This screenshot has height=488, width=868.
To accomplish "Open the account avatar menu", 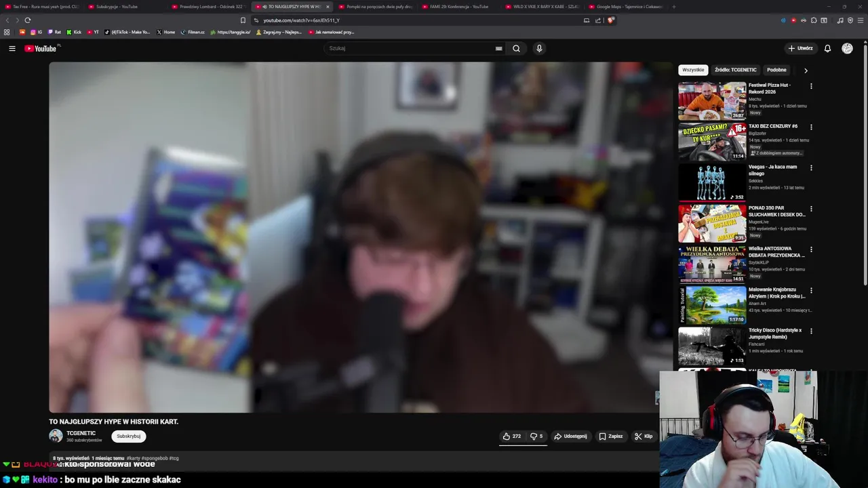I will tap(847, 48).
